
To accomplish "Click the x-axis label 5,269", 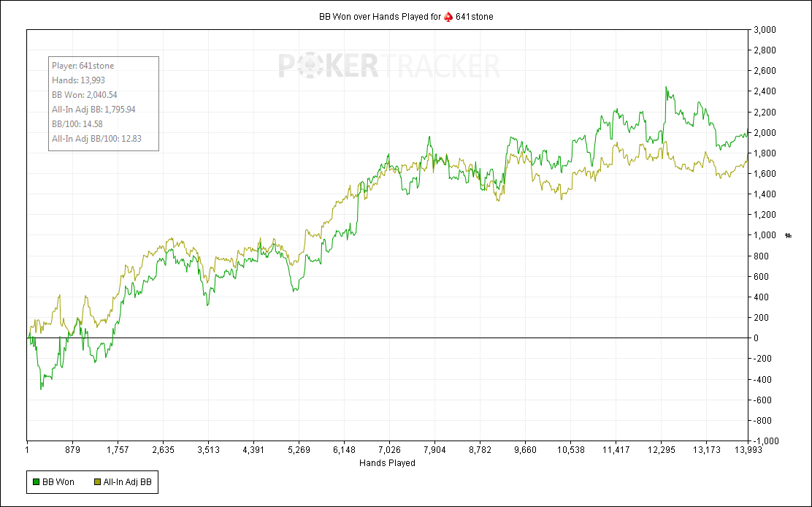I will pos(299,450).
